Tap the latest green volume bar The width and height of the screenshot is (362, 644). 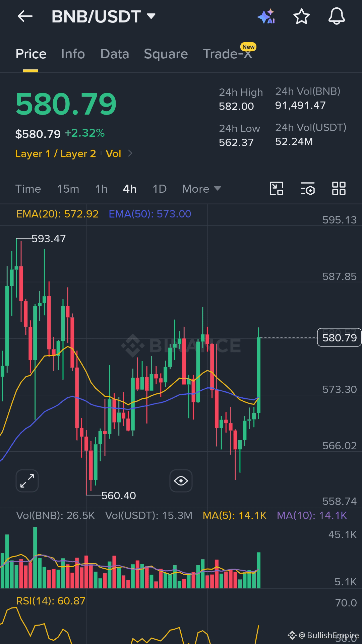coord(258,570)
